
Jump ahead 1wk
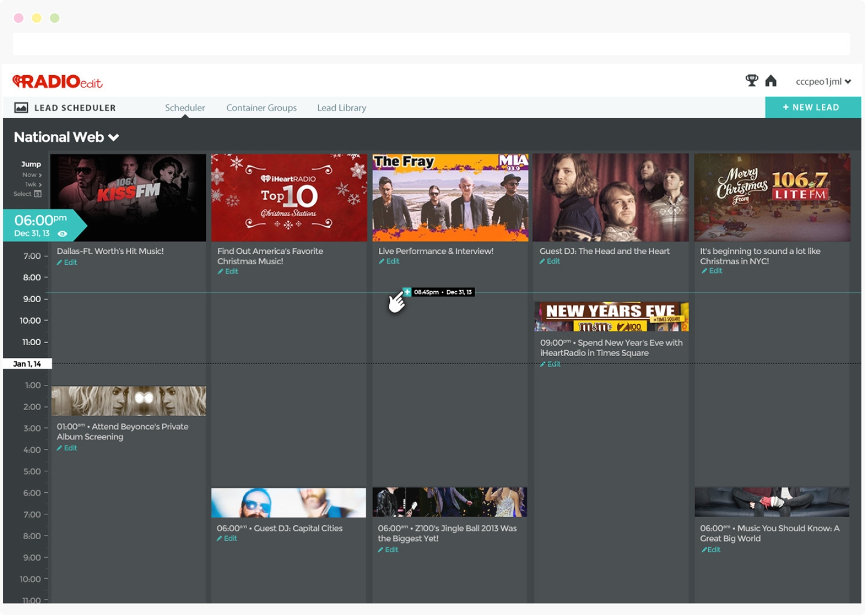pyautogui.click(x=33, y=184)
